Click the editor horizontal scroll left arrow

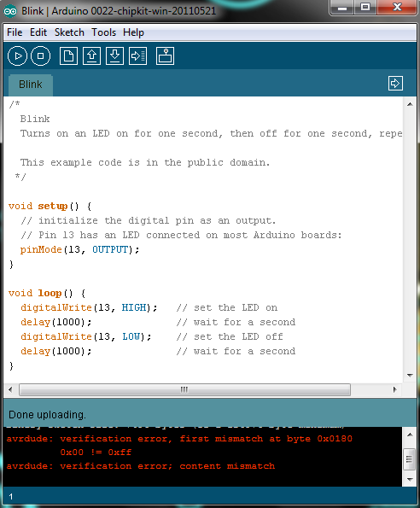pyautogui.click(x=10, y=389)
